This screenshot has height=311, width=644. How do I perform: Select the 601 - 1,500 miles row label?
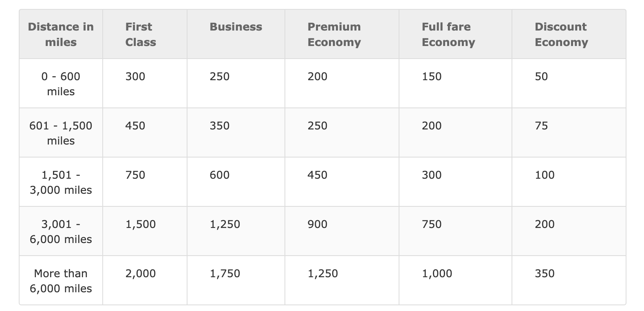coord(61,133)
